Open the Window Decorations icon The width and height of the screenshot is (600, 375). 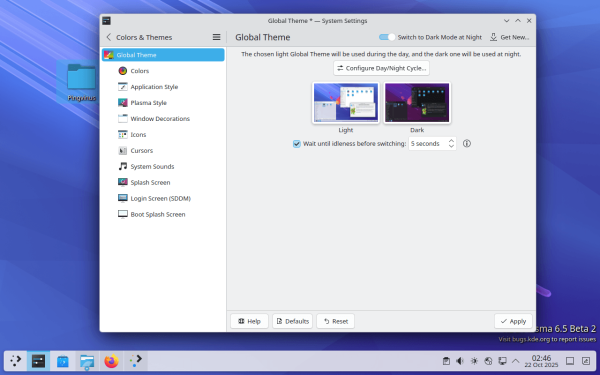pyautogui.click(x=122, y=119)
